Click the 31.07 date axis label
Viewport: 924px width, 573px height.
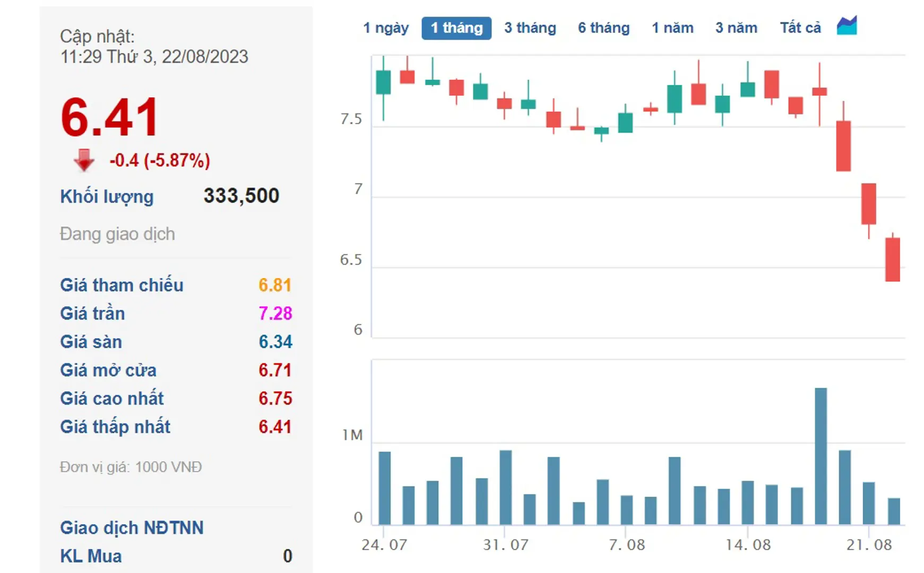505,545
